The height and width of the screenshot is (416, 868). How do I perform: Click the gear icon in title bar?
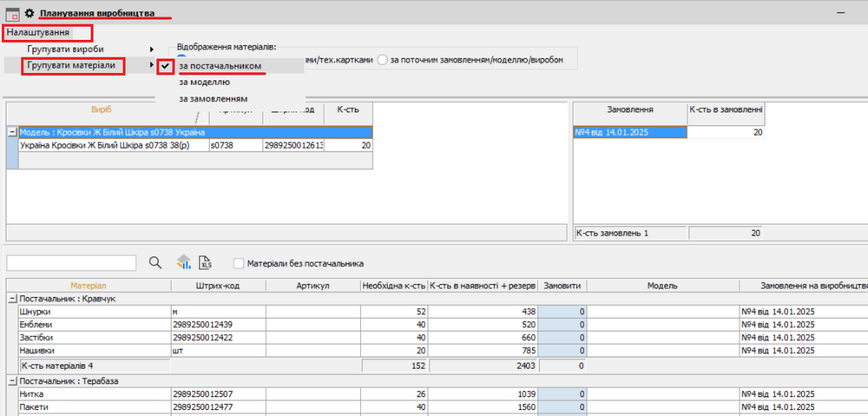click(29, 14)
